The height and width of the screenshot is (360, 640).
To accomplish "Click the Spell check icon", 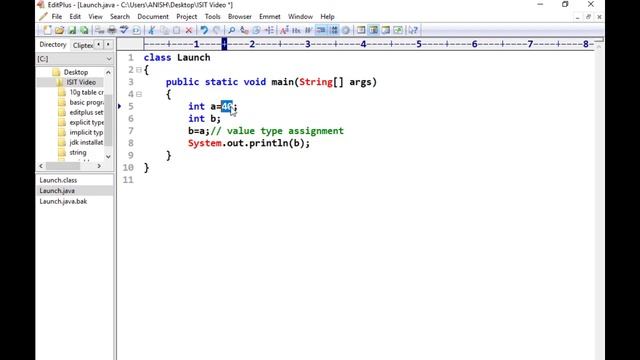I will (124, 30).
